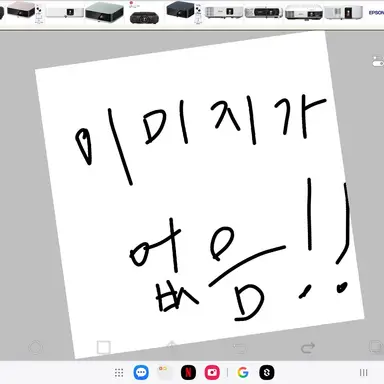The width and height of the screenshot is (384, 384).
Task: Click the faded circle icon in bottom toolbar
Action: tap(35, 348)
